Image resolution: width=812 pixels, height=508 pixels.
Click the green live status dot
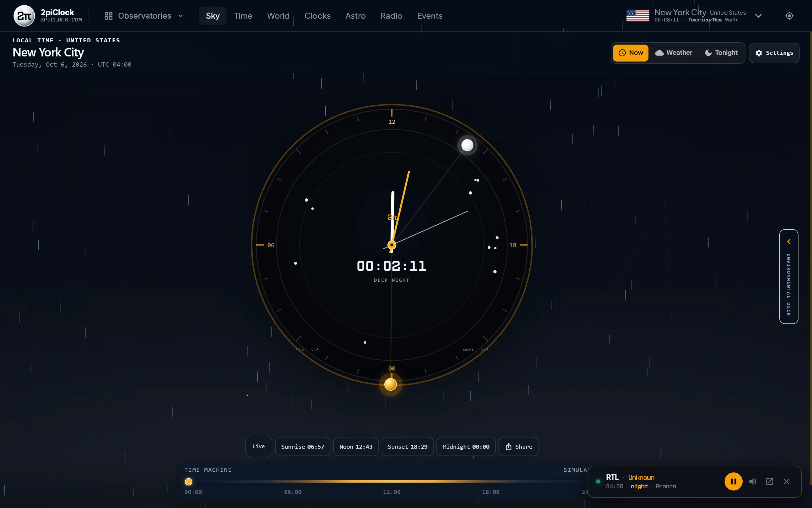point(598,481)
